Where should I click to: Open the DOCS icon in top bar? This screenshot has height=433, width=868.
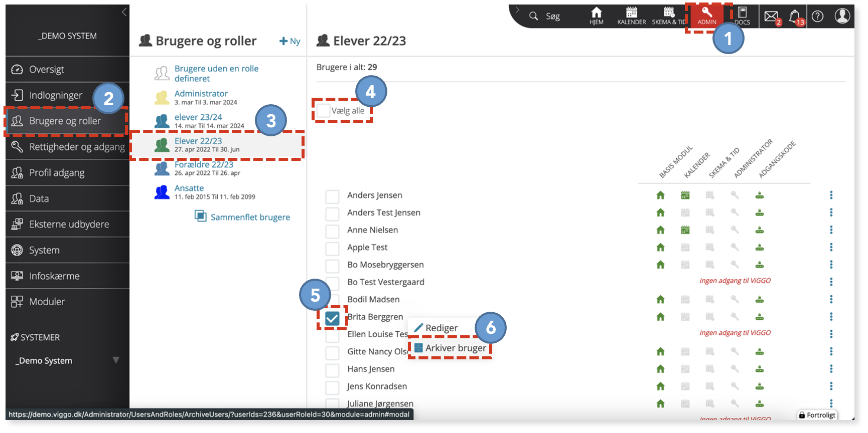[743, 16]
